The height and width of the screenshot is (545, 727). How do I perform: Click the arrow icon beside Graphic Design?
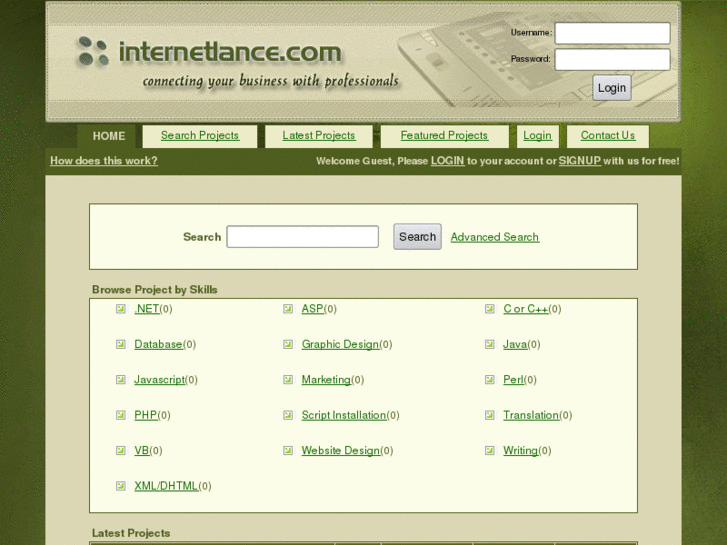pos(288,344)
